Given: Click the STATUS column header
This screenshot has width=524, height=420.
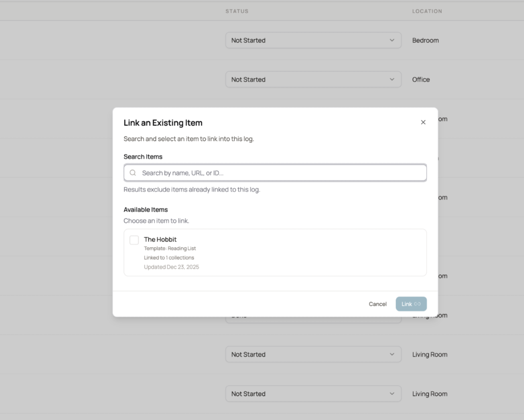Looking at the screenshot, I should coord(237,11).
